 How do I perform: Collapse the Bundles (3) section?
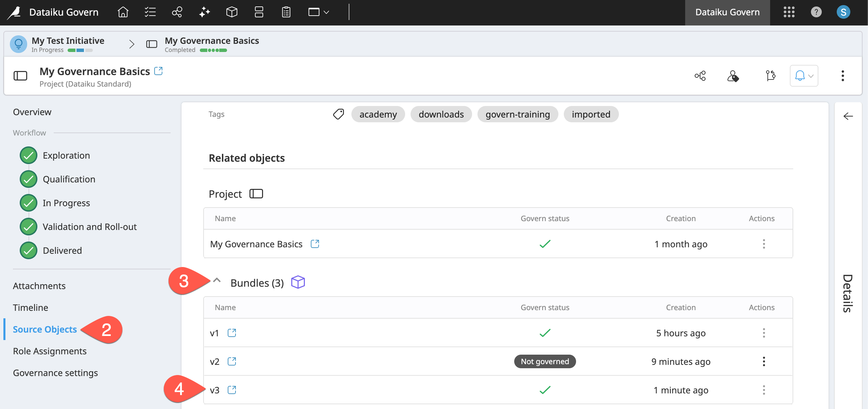217,281
